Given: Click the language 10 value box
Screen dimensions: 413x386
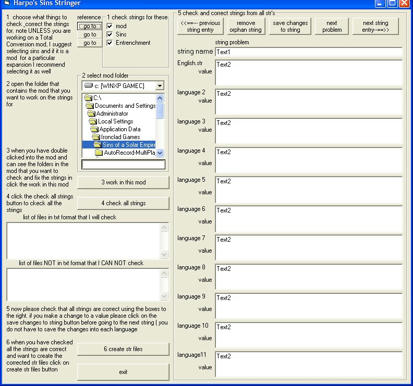Looking at the screenshot, I should [x=309, y=335].
